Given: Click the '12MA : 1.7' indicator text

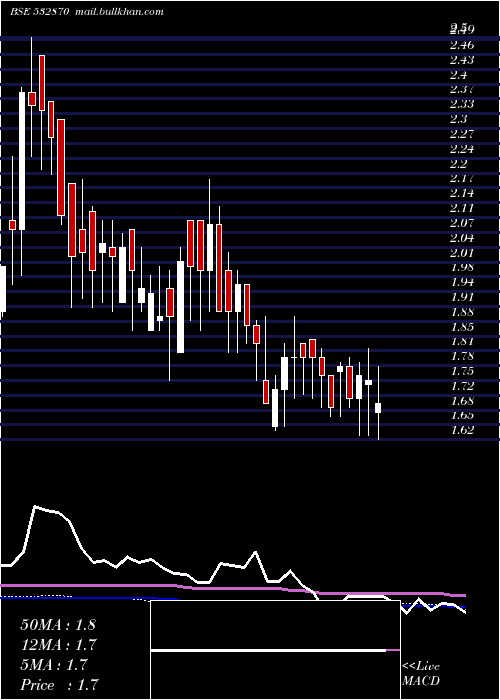Looking at the screenshot, I should point(58,645).
